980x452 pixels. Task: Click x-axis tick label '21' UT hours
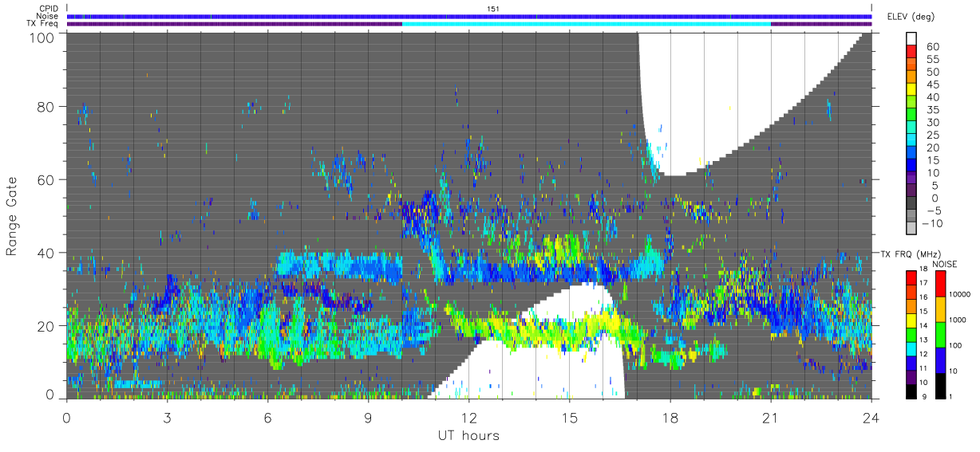[x=771, y=416]
